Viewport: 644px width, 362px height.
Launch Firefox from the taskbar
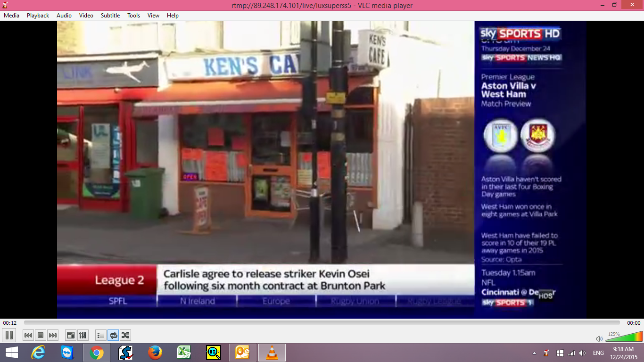point(155,353)
